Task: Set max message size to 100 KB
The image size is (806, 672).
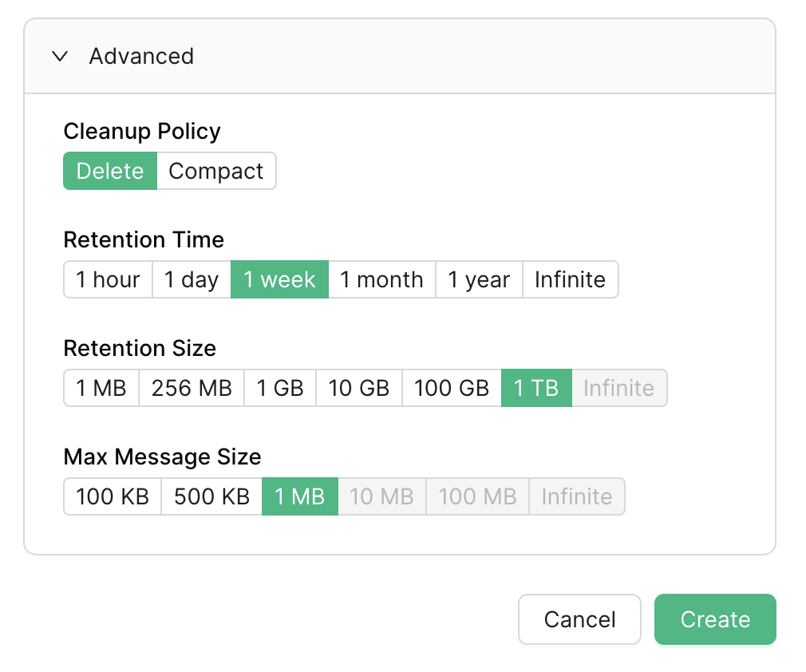Action: point(113,496)
